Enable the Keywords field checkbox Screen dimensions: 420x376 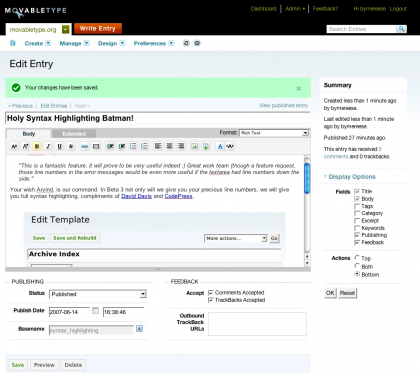coord(357,228)
